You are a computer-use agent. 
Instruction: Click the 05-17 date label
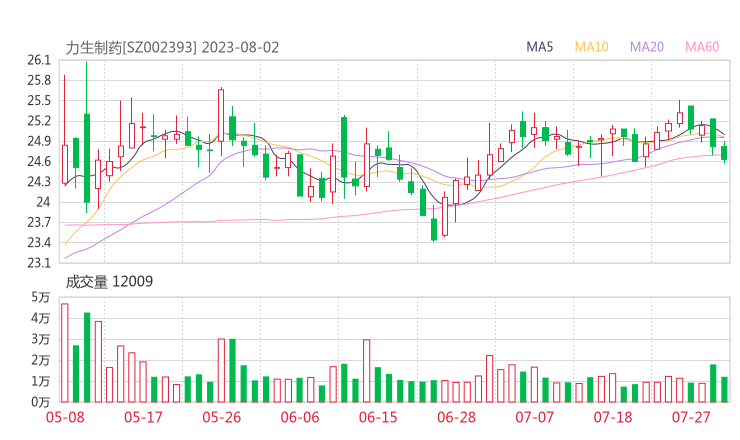[143, 417]
